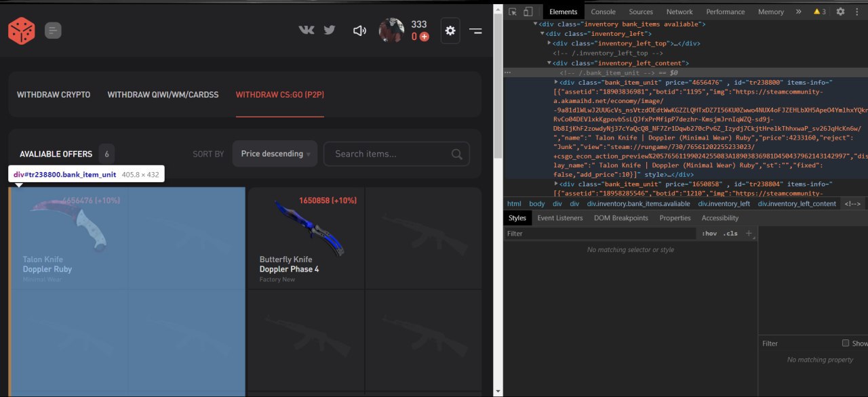Focus the computed properties Filter input

799,343
